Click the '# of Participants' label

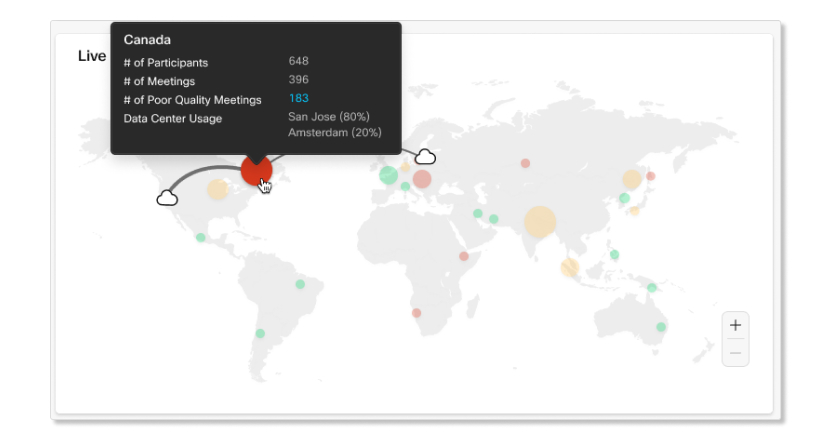pyautogui.click(x=166, y=63)
